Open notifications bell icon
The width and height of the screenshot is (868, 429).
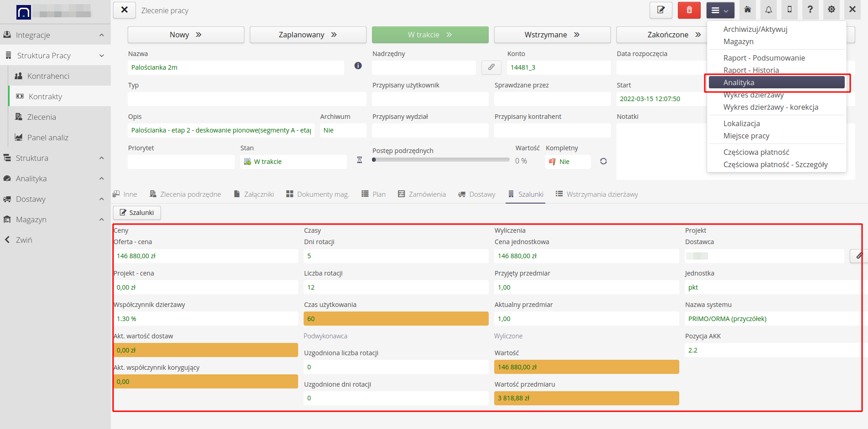point(769,10)
